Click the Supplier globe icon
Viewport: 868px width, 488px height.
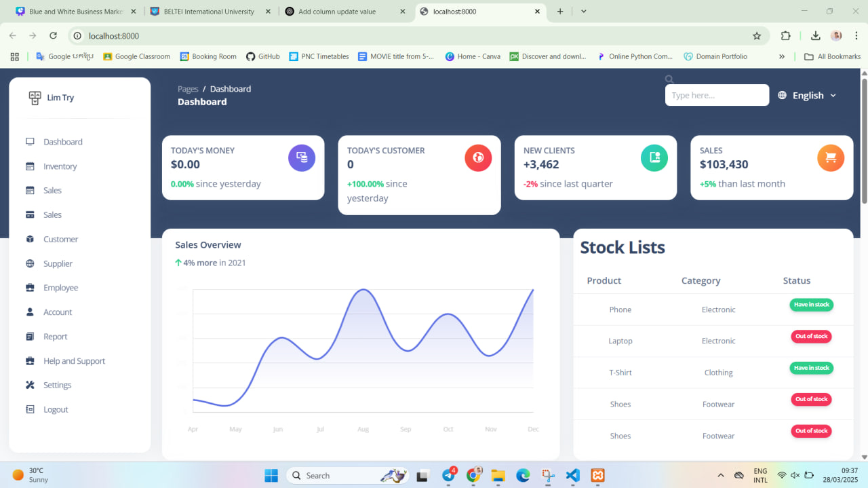[30, 263]
